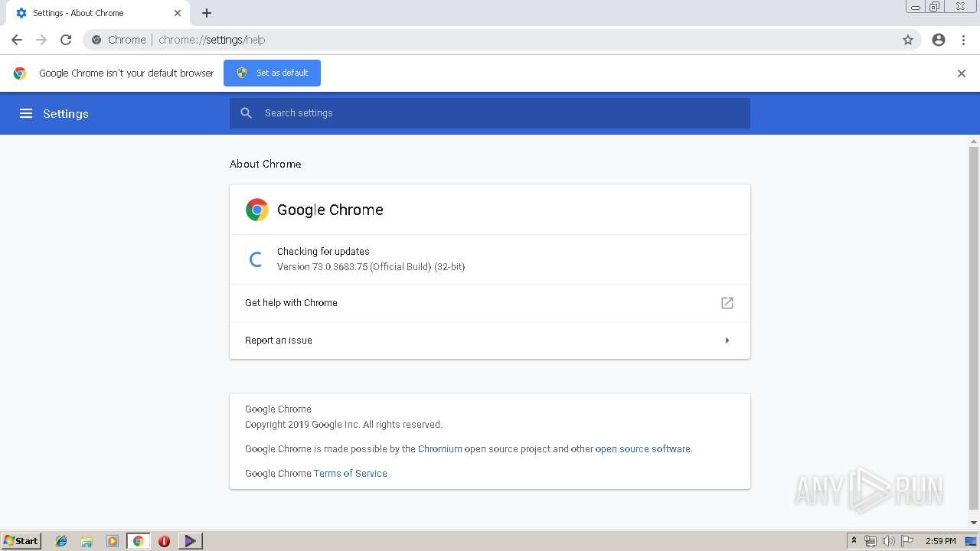The image size is (980, 551).
Task: Click the Google Chrome logo in About card
Action: tap(257, 210)
